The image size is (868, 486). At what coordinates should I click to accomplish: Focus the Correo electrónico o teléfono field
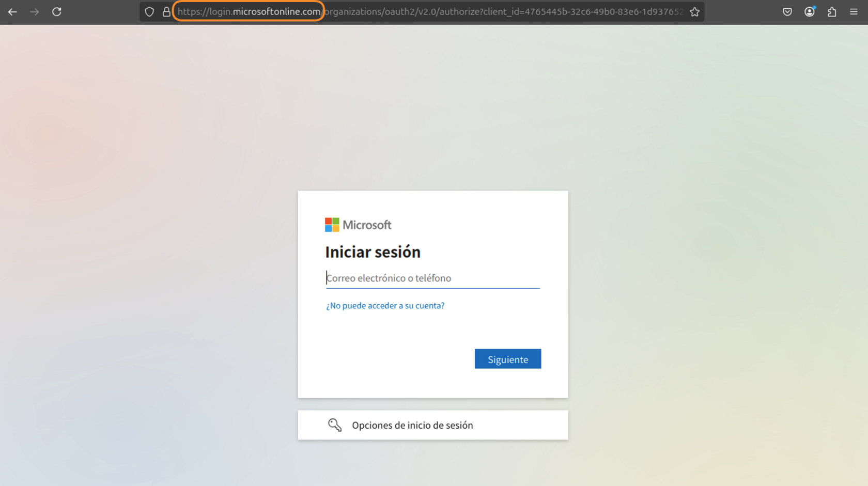[x=433, y=278]
